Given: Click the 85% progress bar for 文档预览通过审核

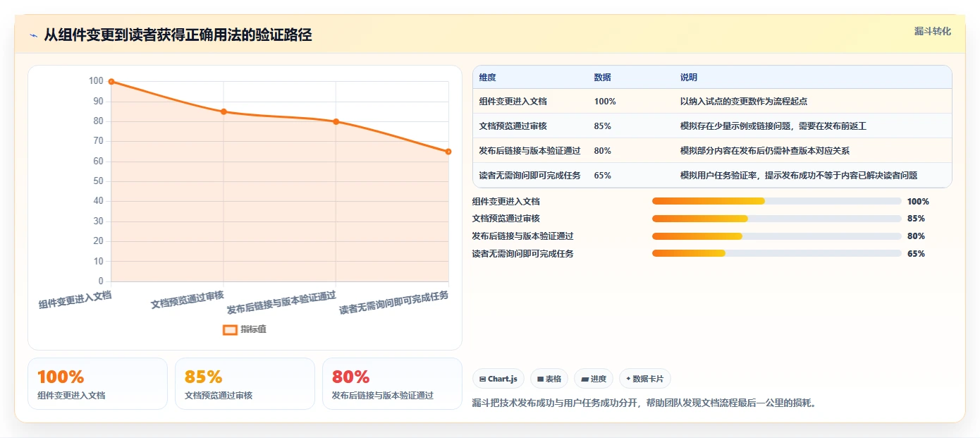Looking at the screenshot, I should click(777, 219).
